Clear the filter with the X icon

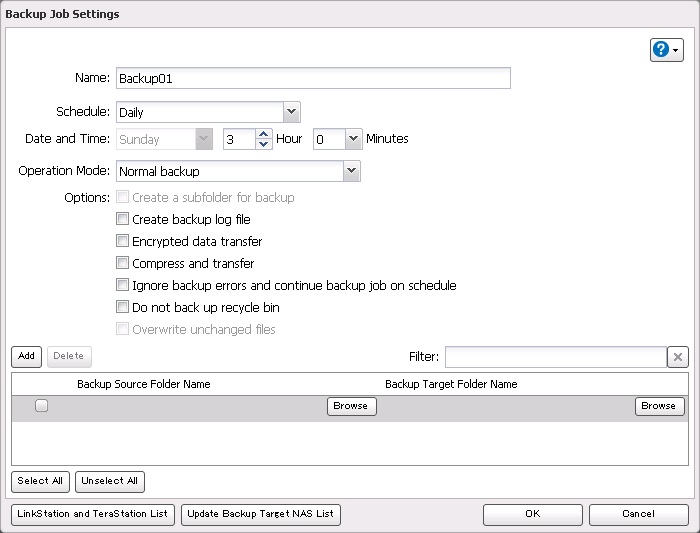point(678,357)
